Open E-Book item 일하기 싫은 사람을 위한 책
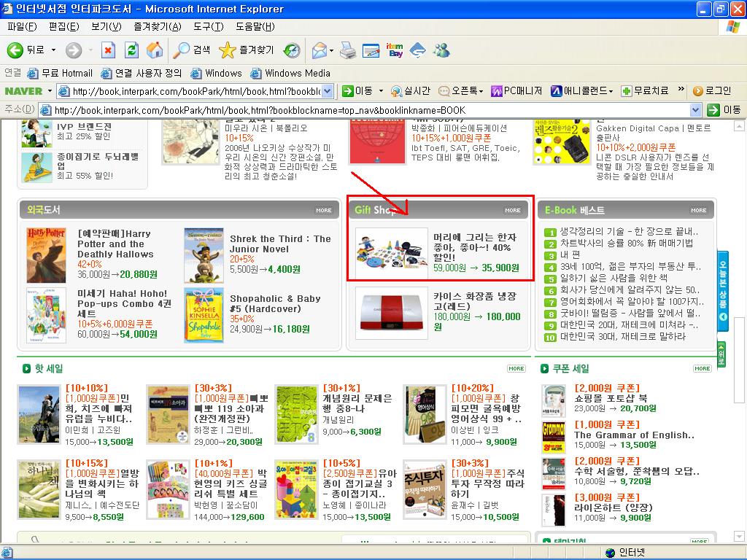The width and height of the screenshot is (747, 560). [614, 278]
